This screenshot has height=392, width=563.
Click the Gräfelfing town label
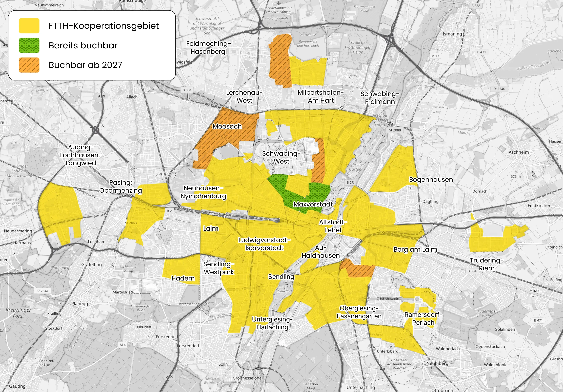click(x=91, y=265)
